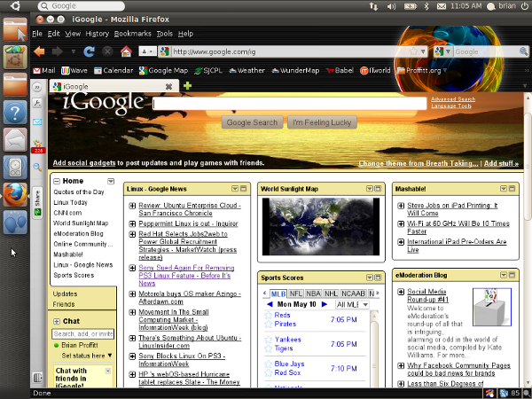Go to previous day in Sports Scores
The height and width of the screenshot is (399, 532).
270,304
